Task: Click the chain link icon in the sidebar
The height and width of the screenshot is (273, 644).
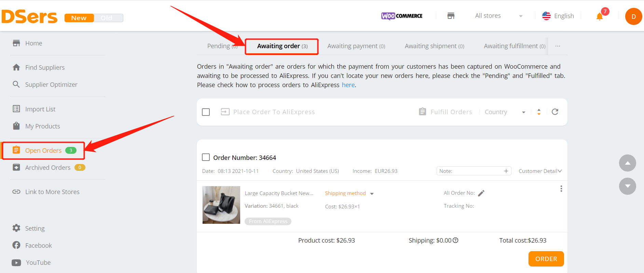Action: [x=16, y=192]
